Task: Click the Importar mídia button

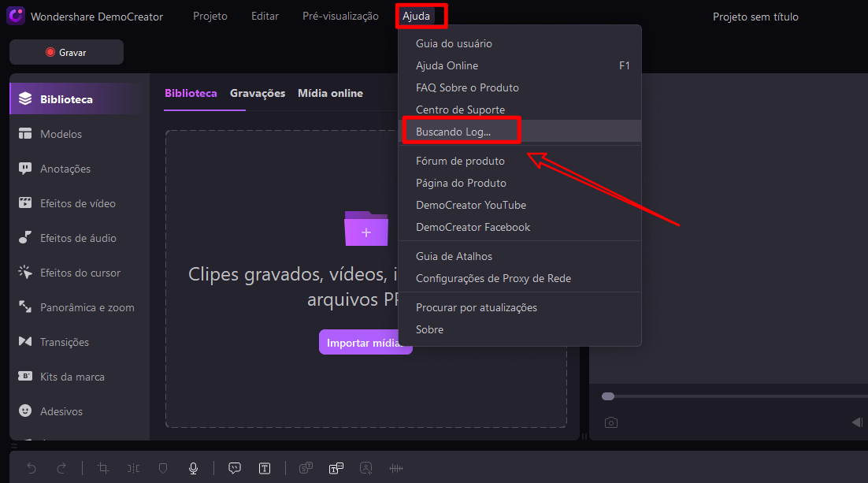Action: (365, 343)
